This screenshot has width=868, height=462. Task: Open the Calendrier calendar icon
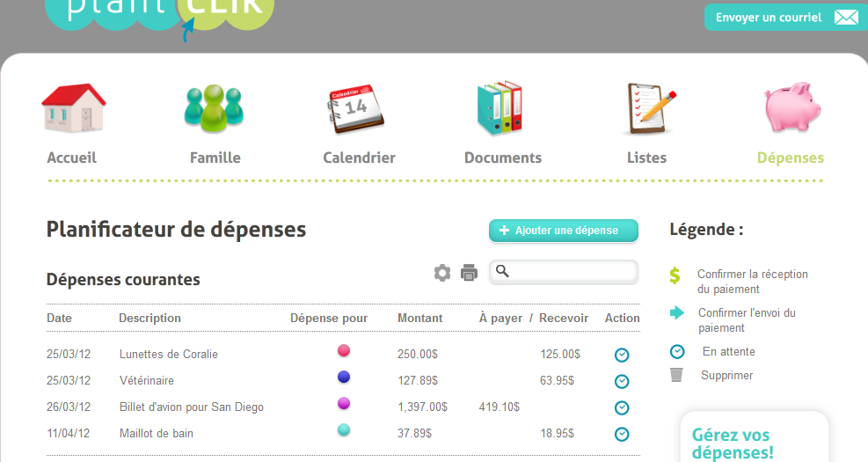(356, 109)
